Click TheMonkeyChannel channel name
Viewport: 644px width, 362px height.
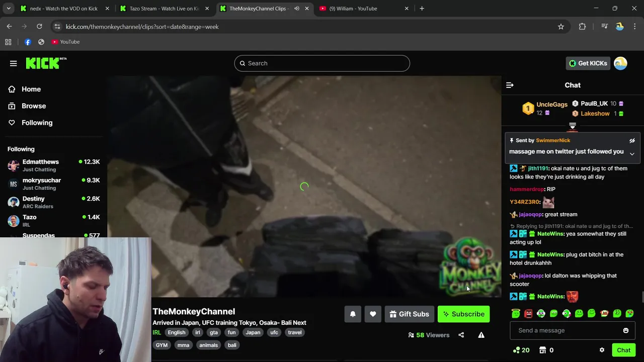(194, 312)
